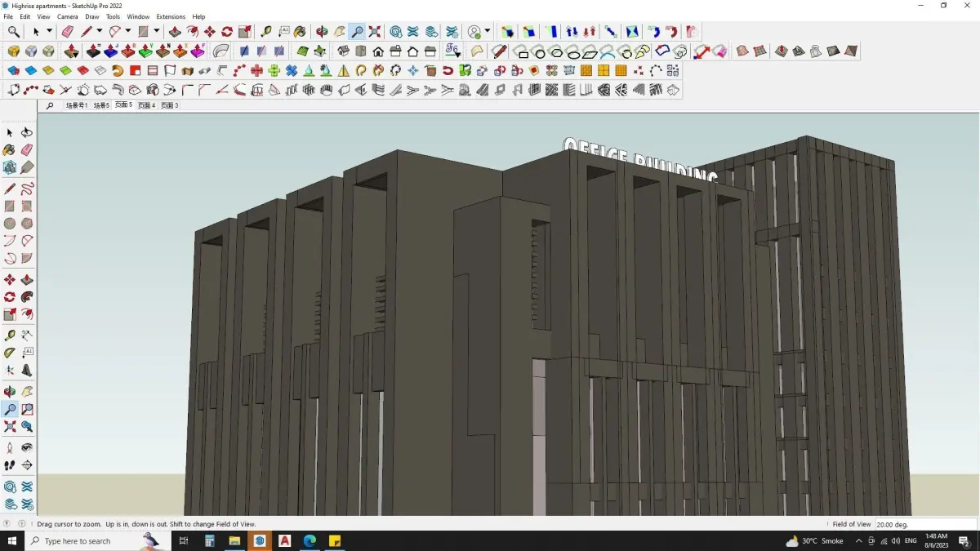This screenshot has width=980, height=551.
Task: Expand the Arc tool dropdown arrow
Action: click(x=128, y=32)
